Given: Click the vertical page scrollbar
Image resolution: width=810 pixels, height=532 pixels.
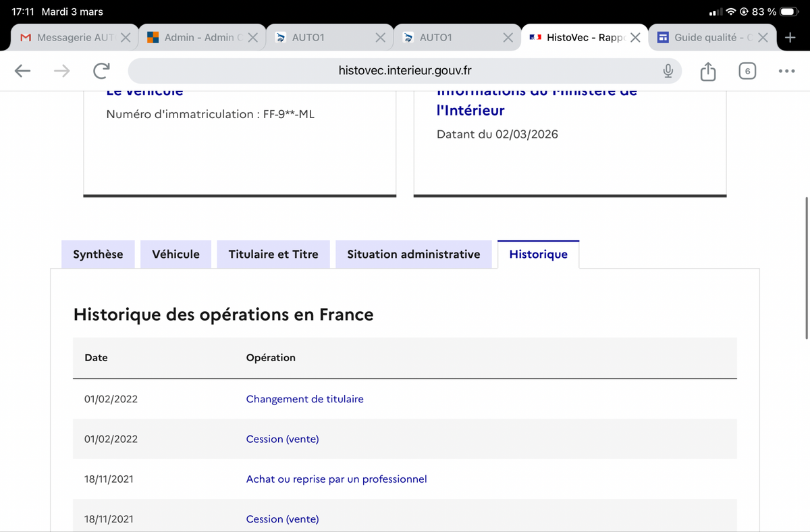Looking at the screenshot, I should pyautogui.click(x=807, y=267).
